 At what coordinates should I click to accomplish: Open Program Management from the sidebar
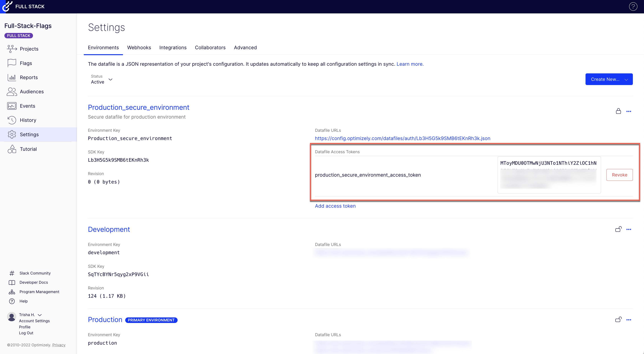coord(39,292)
